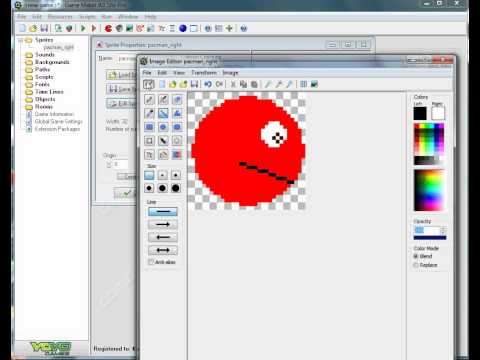Click Copy icon in Image Editor toolbar
The width and height of the screenshot is (480, 360).
tap(243, 84)
